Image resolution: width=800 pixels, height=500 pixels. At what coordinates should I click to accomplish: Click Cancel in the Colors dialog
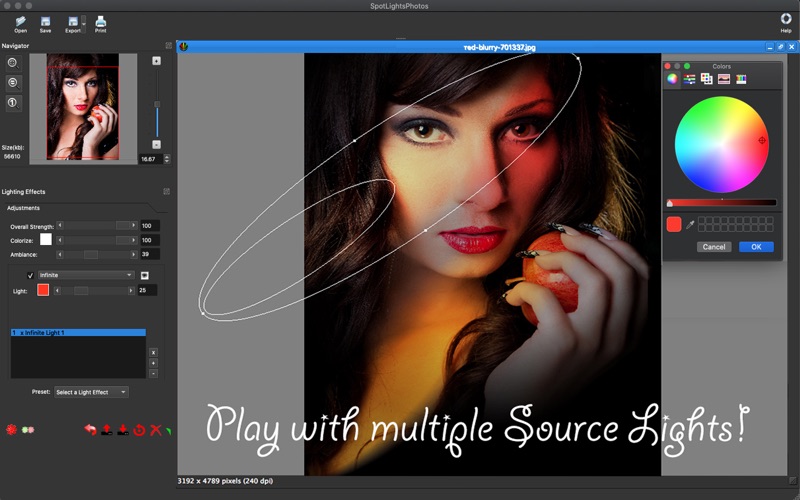point(714,247)
